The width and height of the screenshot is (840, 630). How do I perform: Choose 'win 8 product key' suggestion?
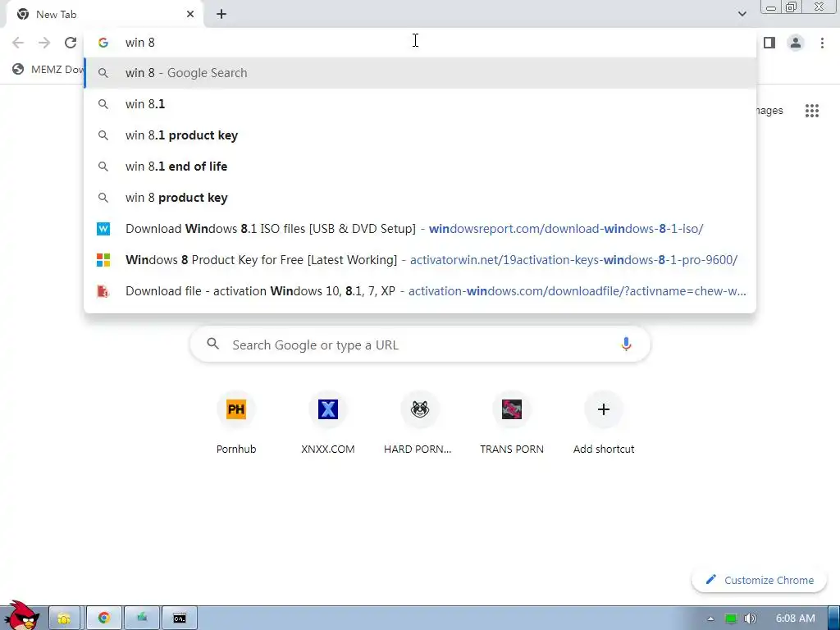click(x=420, y=198)
